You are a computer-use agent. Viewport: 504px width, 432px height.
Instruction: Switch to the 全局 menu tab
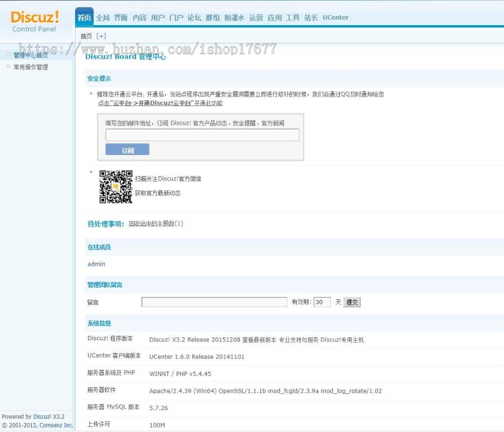point(103,18)
